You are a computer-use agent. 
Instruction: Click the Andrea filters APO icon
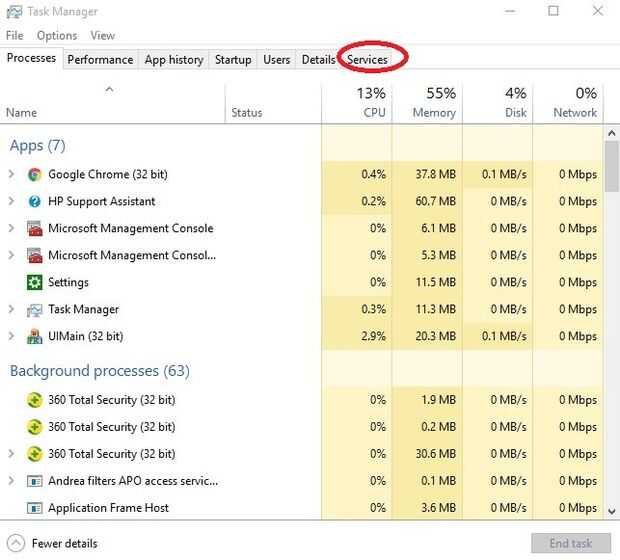point(35,481)
